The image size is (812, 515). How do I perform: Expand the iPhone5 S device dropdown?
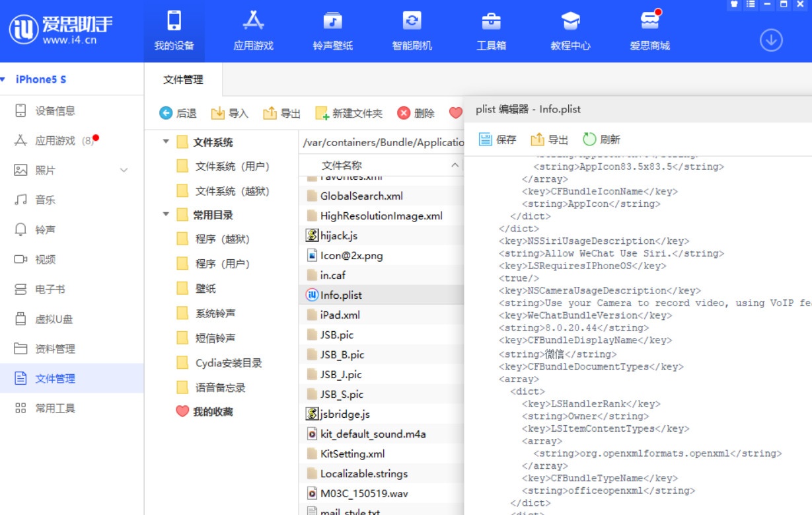tap(3, 79)
